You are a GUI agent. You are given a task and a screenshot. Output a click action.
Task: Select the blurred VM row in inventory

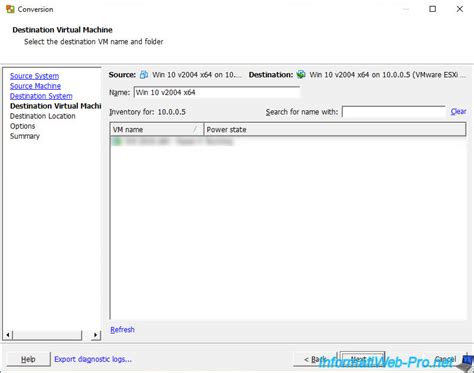(x=288, y=142)
